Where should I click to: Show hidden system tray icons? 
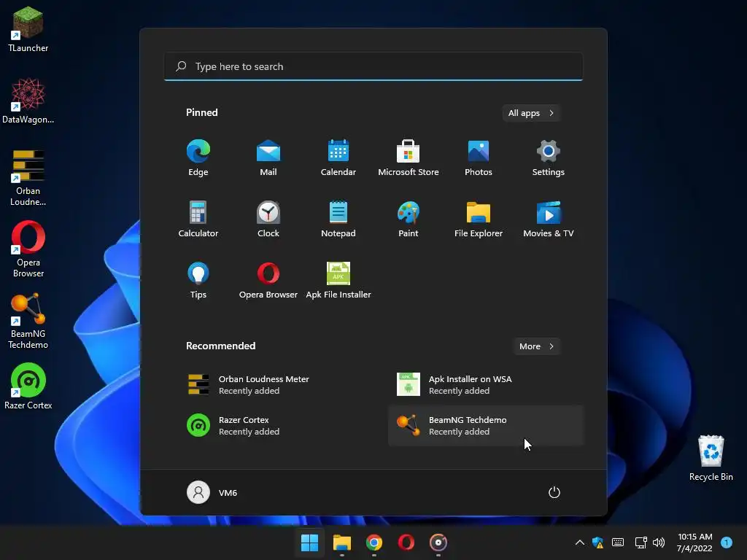coord(580,542)
